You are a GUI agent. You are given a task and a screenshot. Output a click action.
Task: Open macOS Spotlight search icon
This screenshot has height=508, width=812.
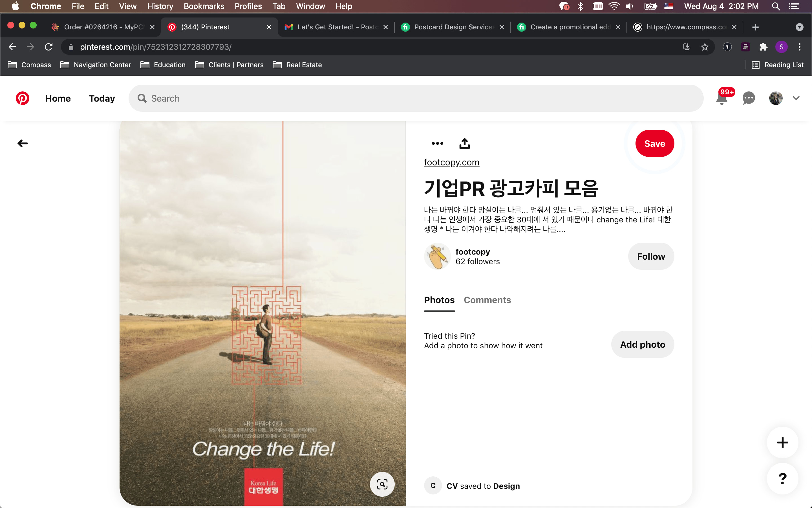pos(775,6)
